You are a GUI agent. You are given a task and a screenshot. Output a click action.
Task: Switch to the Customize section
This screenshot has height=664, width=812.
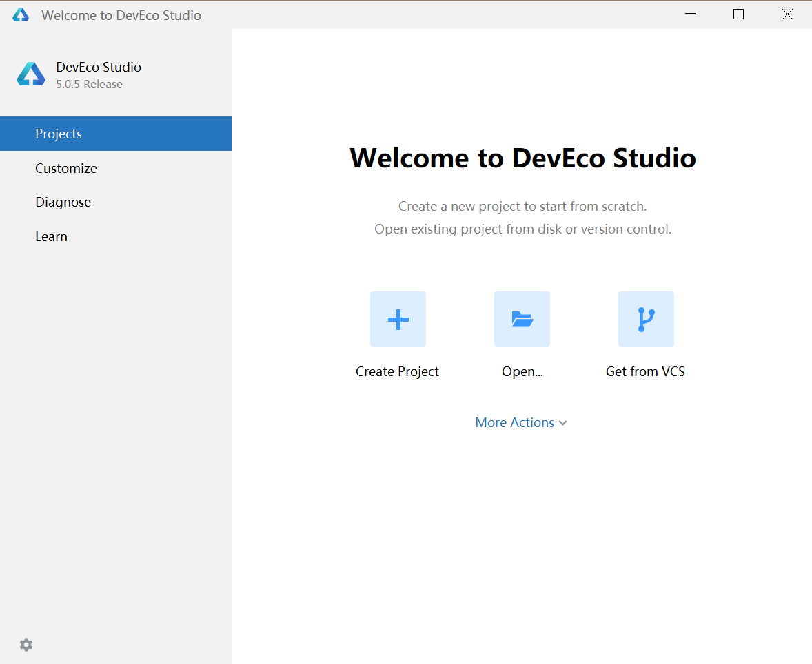pos(66,167)
